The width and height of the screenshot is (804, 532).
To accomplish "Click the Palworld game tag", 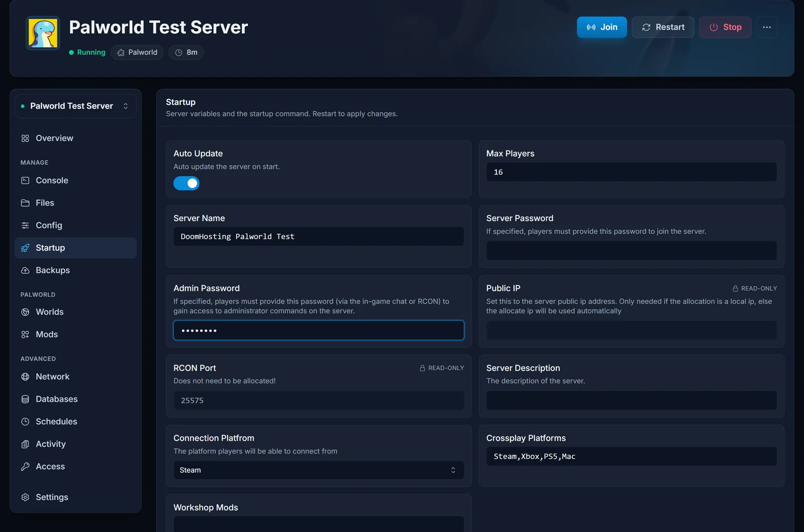I will coord(137,52).
